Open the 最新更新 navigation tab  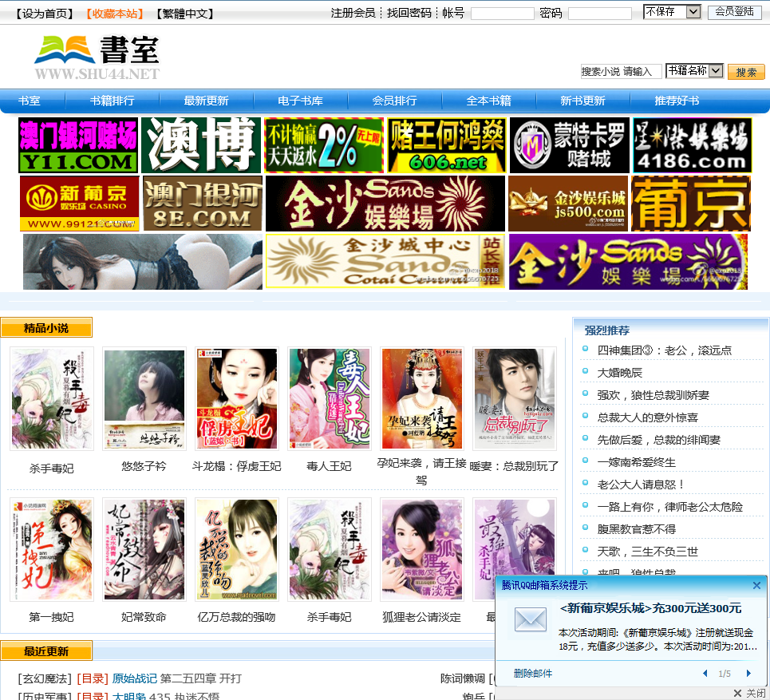click(206, 101)
